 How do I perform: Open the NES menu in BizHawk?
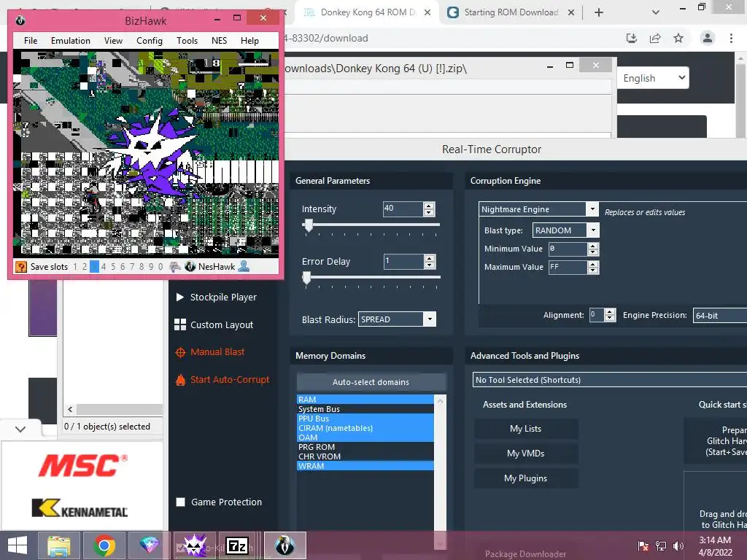coord(219,41)
